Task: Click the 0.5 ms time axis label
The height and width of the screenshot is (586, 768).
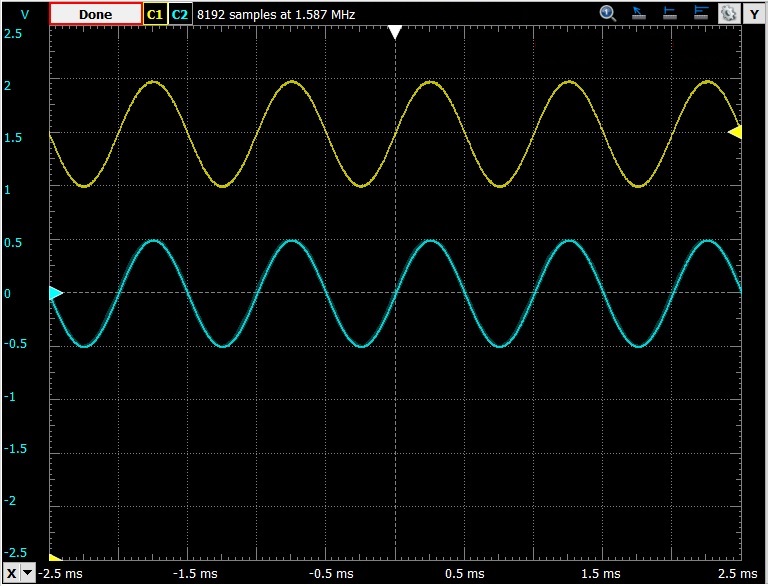Action: point(464,573)
